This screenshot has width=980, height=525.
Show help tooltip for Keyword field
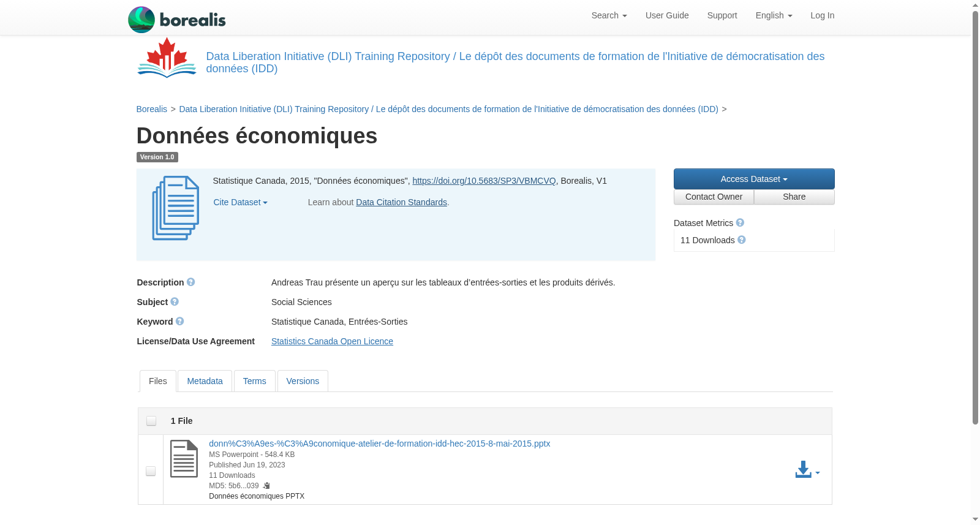pos(179,322)
